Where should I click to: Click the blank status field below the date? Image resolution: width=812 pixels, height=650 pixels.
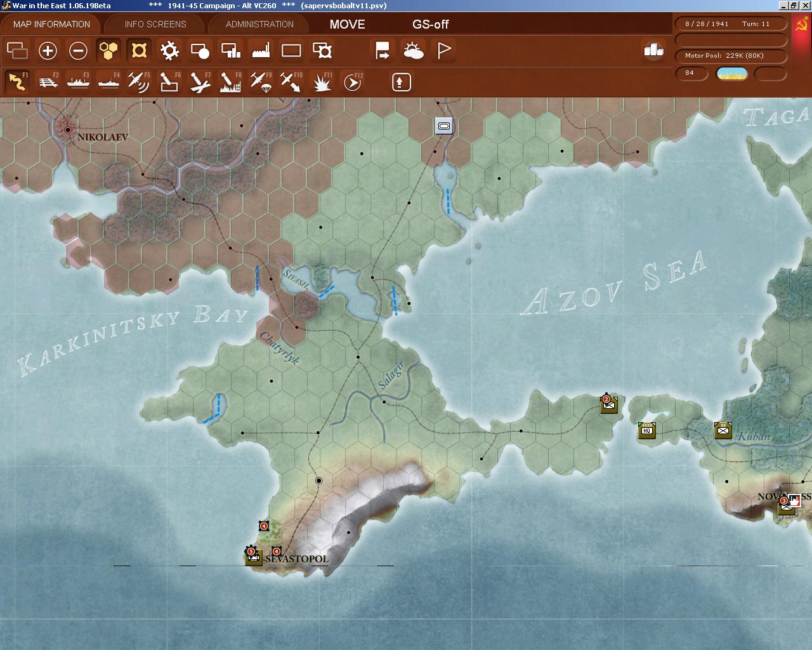[x=731, y=40]
